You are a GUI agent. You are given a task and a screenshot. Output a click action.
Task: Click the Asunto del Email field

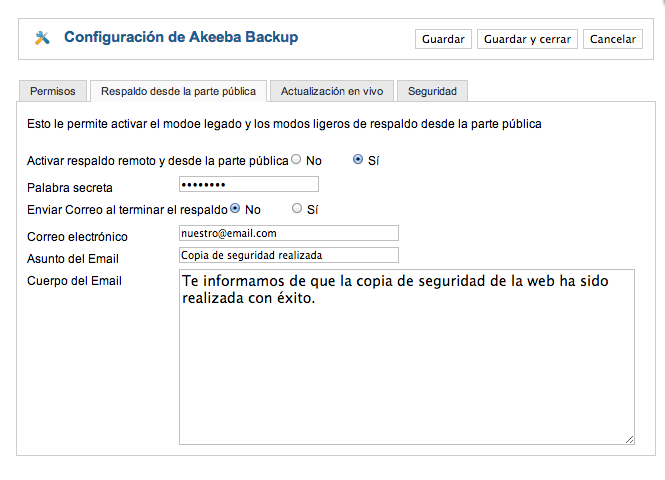pyautogui.click(x=289, y=255)
